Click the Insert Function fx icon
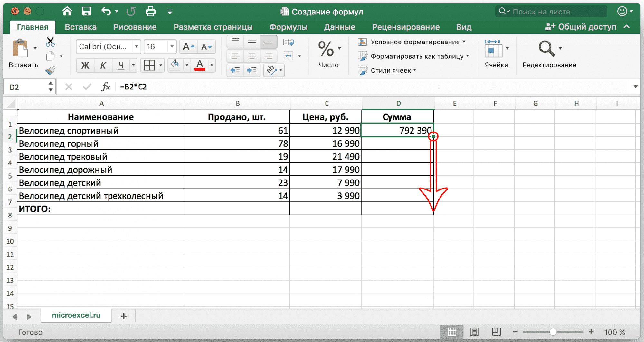This screenshot has width=644, height=342. click(x=106, y=87)
